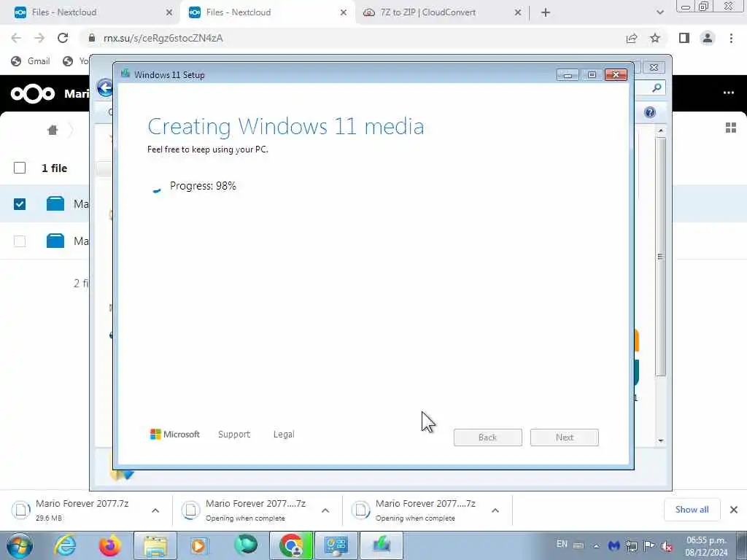Open the Chrome tab search dropdown
This screenshot has width=747, height=560.
click(x=659, y=12)
